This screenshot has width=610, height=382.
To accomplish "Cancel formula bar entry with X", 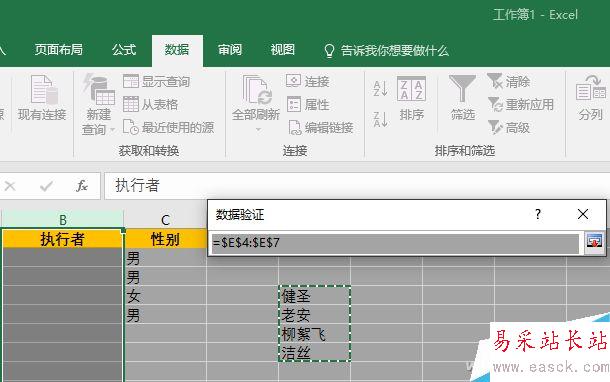I will click(10, 186).
